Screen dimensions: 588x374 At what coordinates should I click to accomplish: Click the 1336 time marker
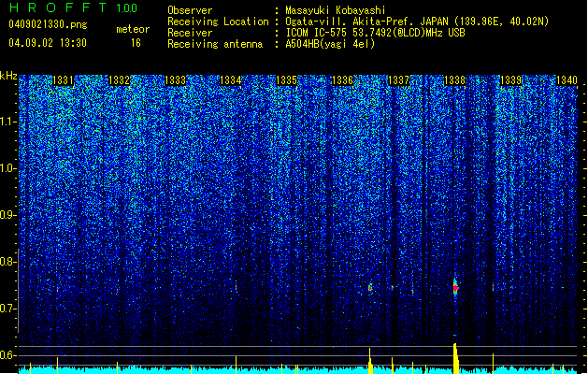click(342, 80)
